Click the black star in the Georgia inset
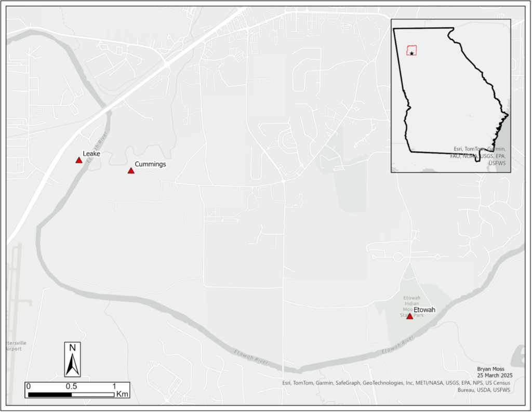532x413 pixels. coord(411,54)
